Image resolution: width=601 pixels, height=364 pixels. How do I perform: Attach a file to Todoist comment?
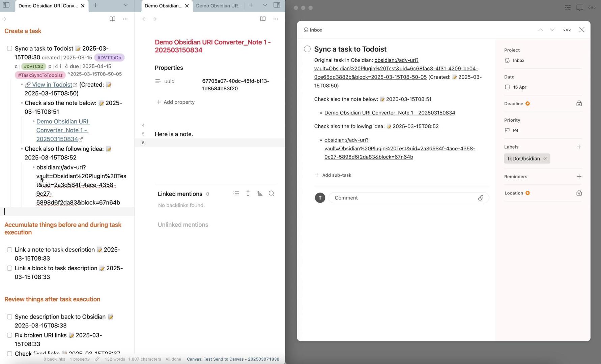[x=481, y=198]
